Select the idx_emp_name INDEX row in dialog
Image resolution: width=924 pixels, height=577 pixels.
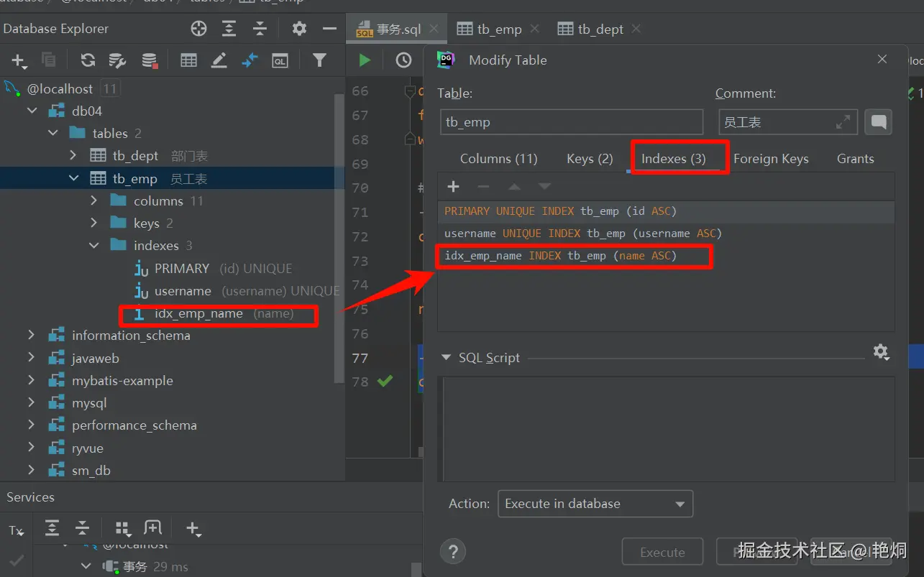pyautogui.click(x=666, y=256)
